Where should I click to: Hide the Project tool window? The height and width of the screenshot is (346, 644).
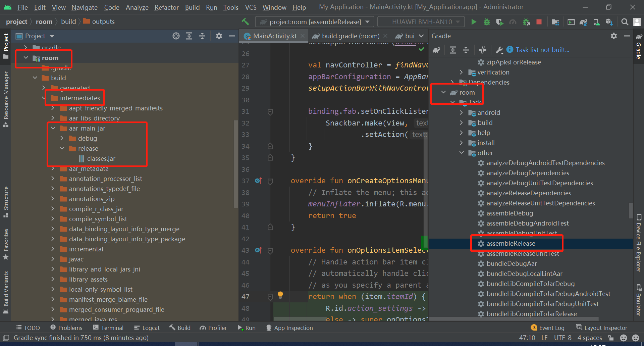point(232,36)
